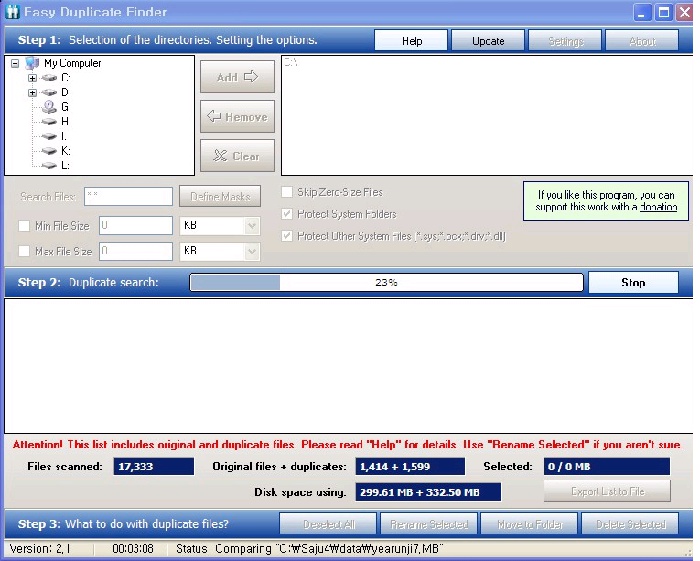
Task: Click the Files scanned value 17,333
Action: (154, 466)
